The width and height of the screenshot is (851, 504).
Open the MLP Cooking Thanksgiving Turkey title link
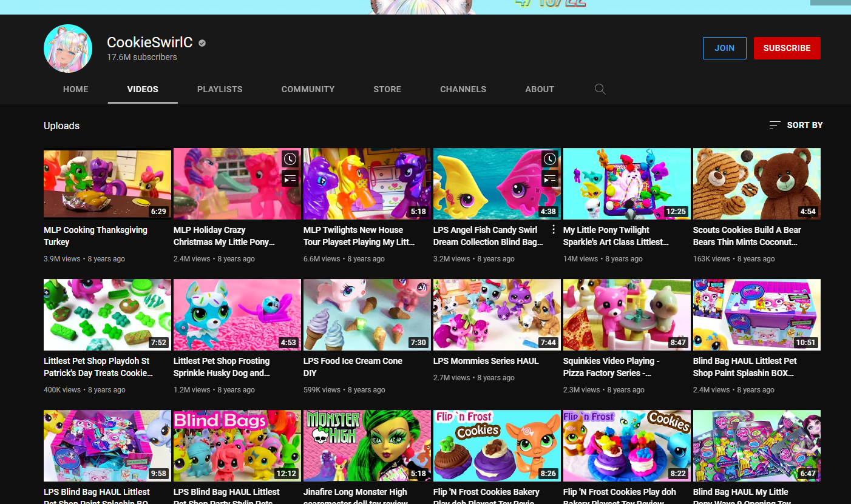pyautogui.click(x=95, y=236)
